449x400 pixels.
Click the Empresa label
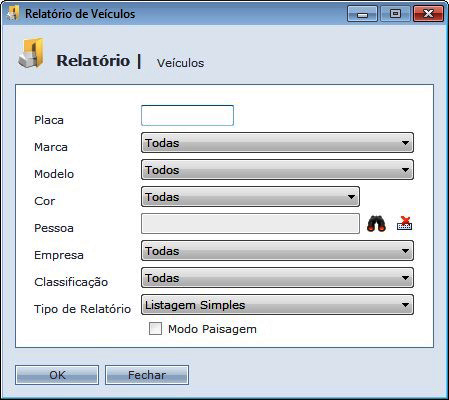pyautogui.click(x=59, y=255)
